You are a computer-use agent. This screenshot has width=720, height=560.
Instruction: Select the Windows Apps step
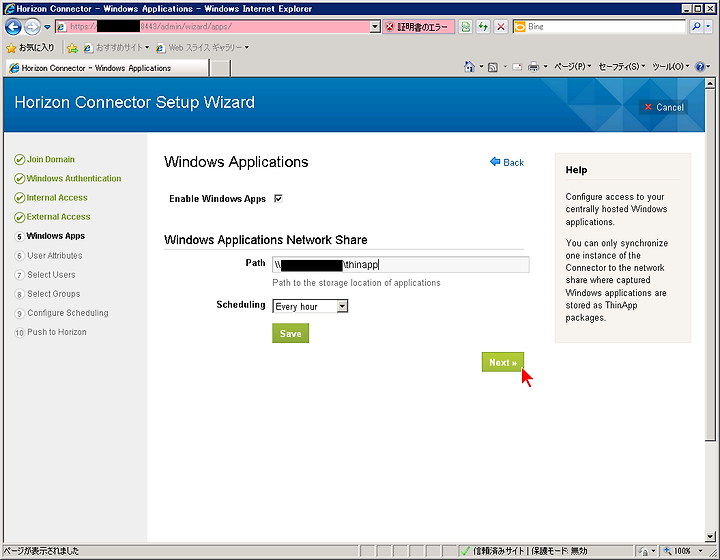(x=56, y=236)
